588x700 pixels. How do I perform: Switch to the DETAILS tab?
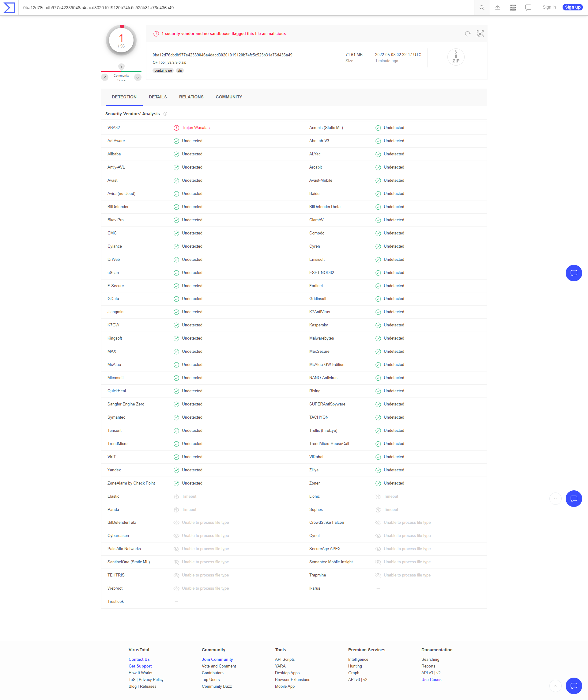click(x=158, y=97)
